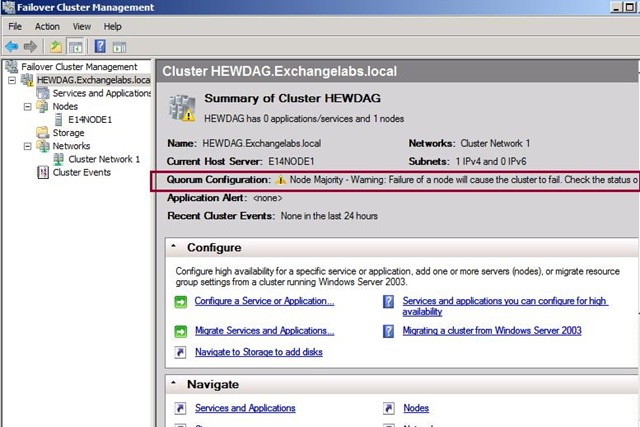Click green arrow beside Migrate Services

(x=180, y=331)
